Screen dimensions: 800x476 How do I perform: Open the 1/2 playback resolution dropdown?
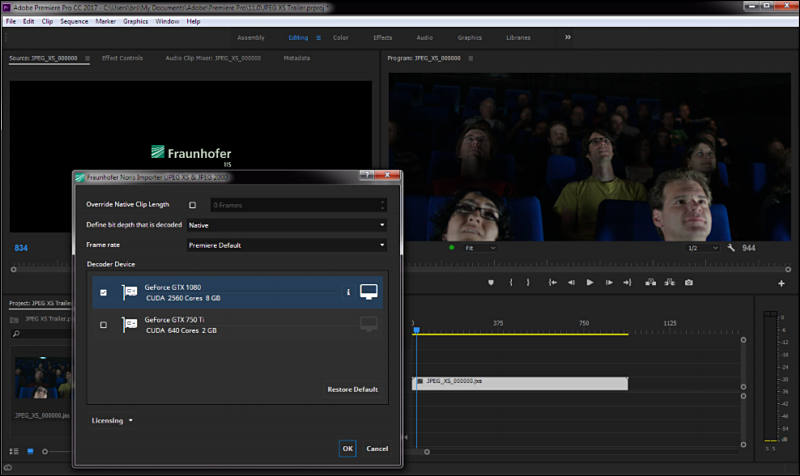coord(703,248)
